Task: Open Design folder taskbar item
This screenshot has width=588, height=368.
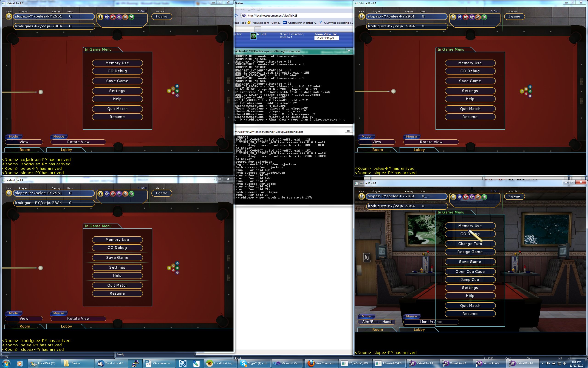Action: click(x=77, y=363)
